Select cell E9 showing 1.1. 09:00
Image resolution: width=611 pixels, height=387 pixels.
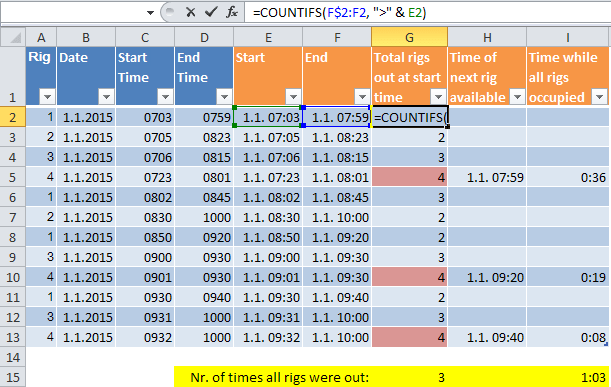pos(268,257)
